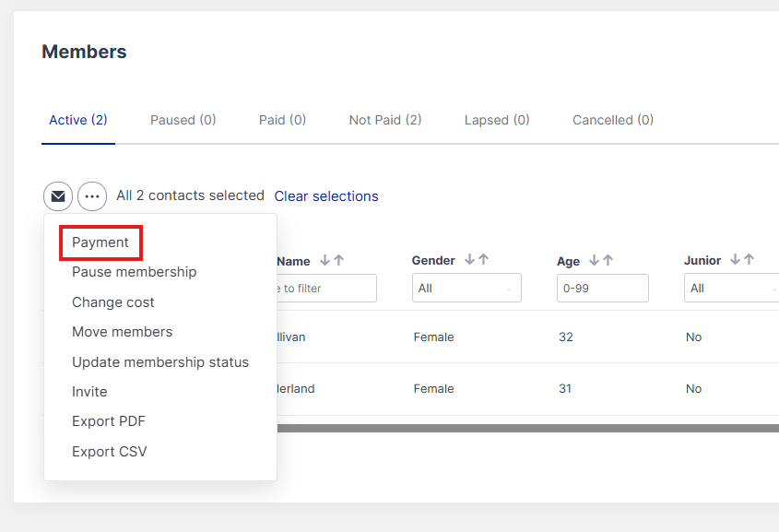Image resolution: width=779 pixels, height=532 pixels.
Task: Switch to the Paused tab
Action: (183, 120)
